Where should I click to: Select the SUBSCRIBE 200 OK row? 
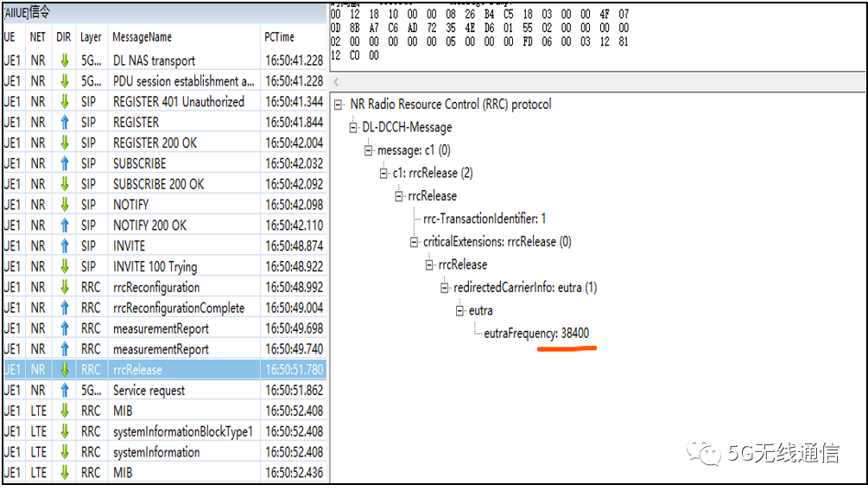pyautogui.click(x=165, y=184)
